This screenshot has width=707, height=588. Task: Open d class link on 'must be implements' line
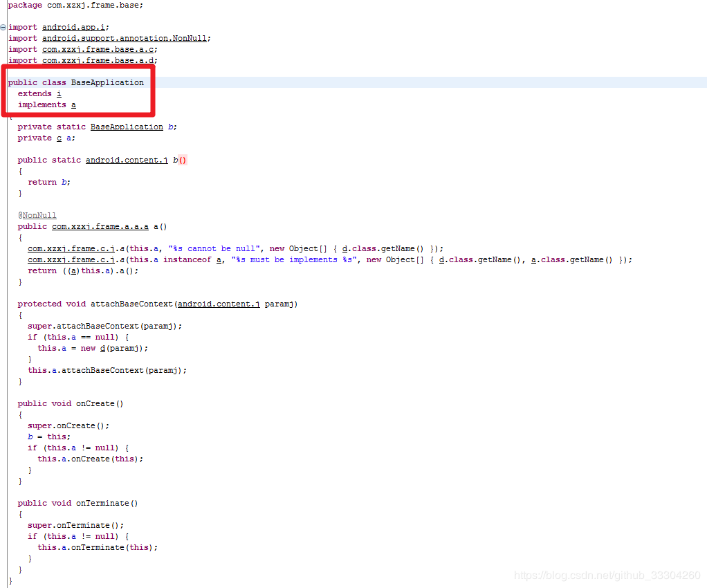pyautogui.click(x=442, y=259)
